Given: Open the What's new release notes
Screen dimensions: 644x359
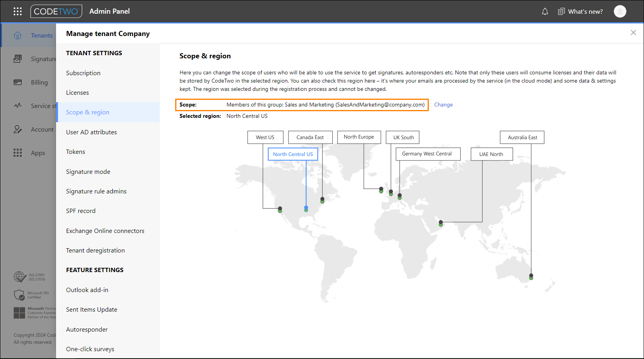Looking at the screenshot, I should 580,11.
